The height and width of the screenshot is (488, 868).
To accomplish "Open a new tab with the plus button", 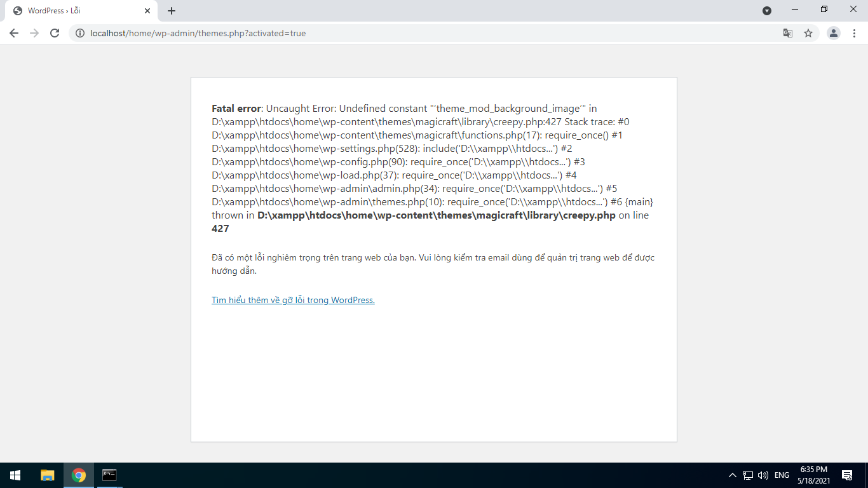I will coord(172,11).
